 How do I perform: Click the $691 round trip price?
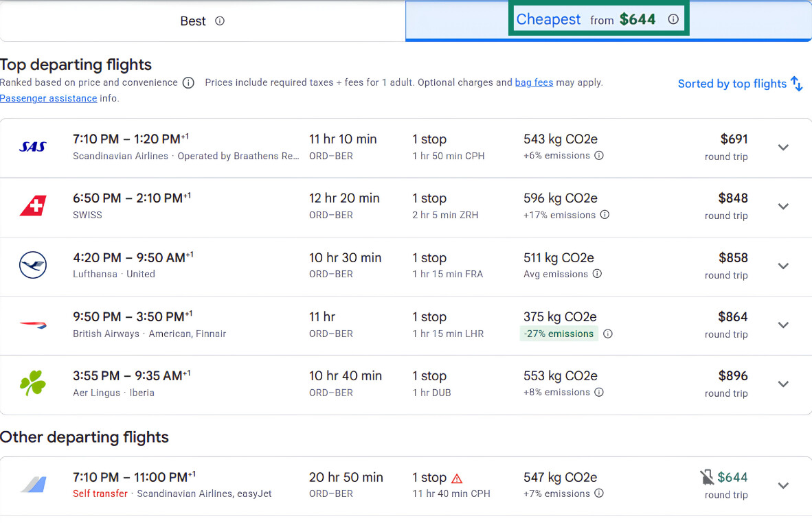pos(734,139)
